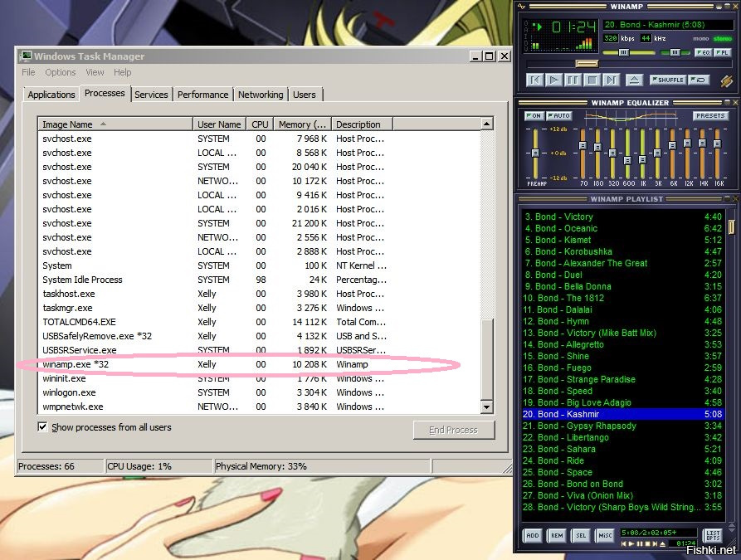Click the Winamp seek bar handle
The image size is (741, 560).
point(587,64)
